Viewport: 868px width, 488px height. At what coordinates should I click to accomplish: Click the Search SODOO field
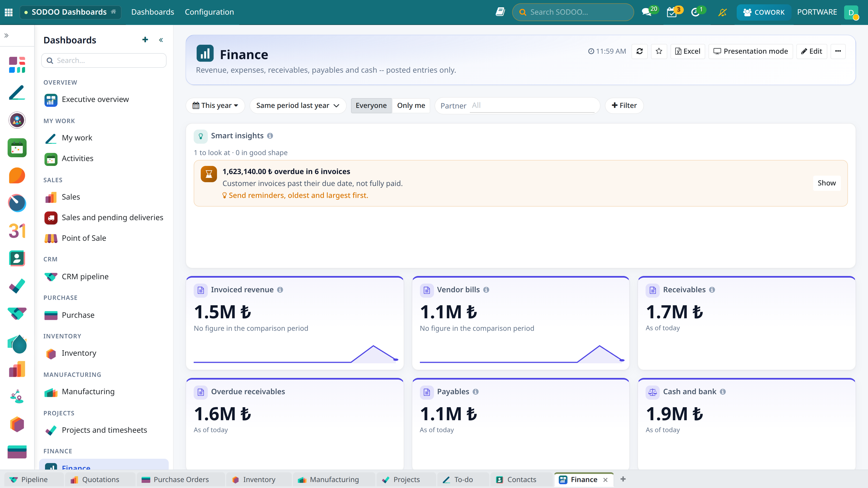click(x=573, y=12)
